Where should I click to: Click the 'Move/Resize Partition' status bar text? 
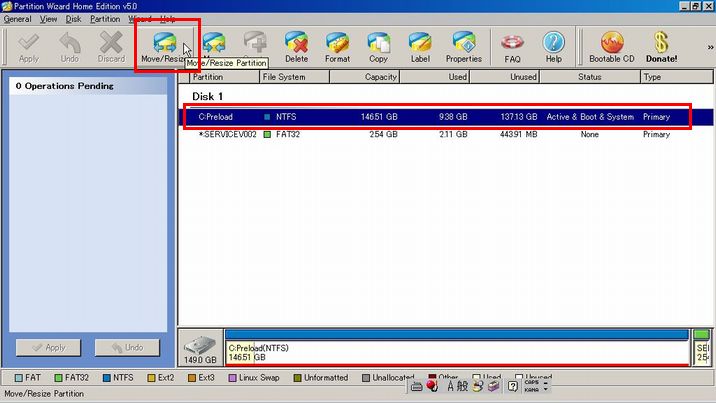(44, 393)
